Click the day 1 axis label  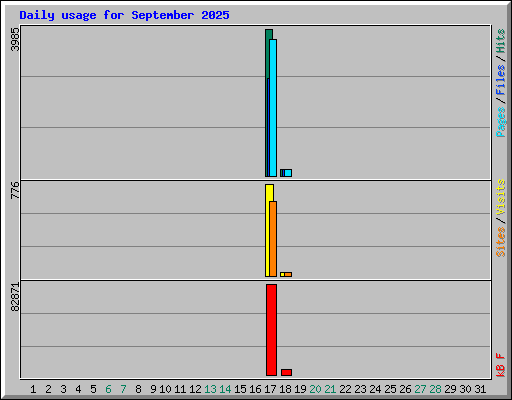click(x=33, y=389)
